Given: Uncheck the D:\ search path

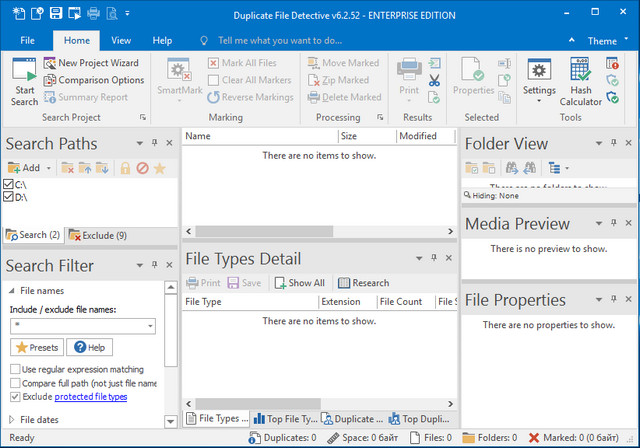Looking at the screenshot, I should pyautogui.click(x=9, y=198).
